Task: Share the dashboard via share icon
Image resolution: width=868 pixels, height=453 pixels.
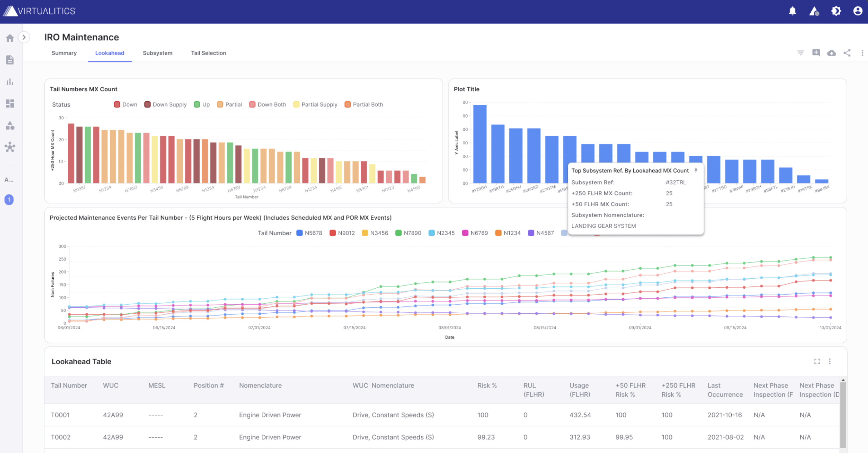Action: click(x=847, y=53)
